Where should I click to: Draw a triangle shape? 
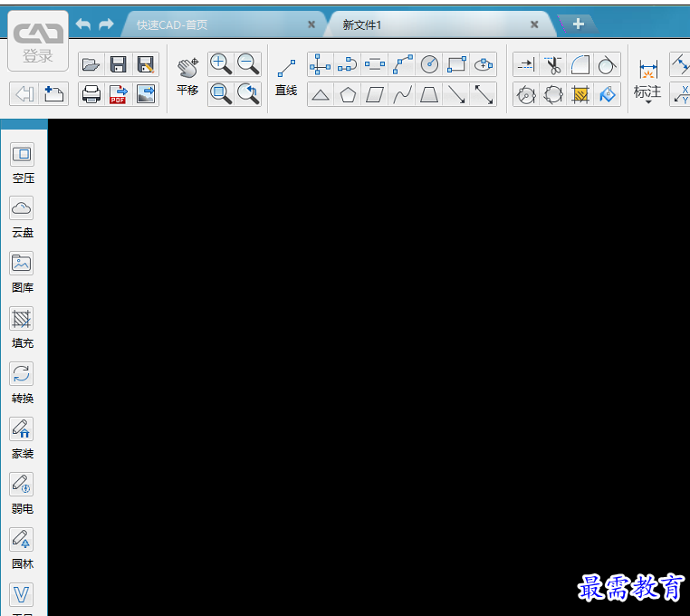pos(320,94)
